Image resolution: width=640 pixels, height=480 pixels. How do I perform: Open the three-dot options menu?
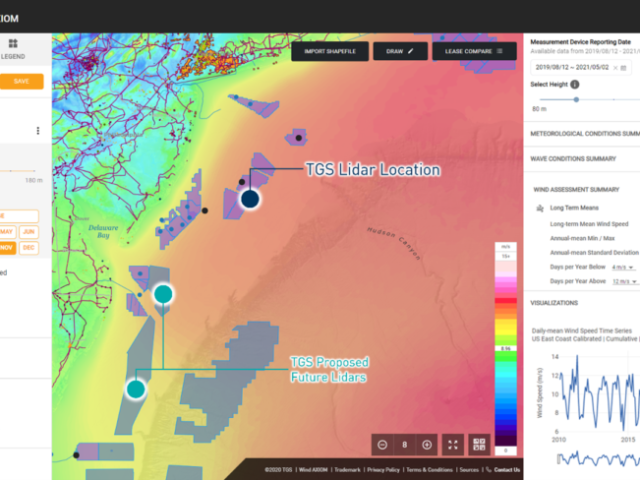38,131
